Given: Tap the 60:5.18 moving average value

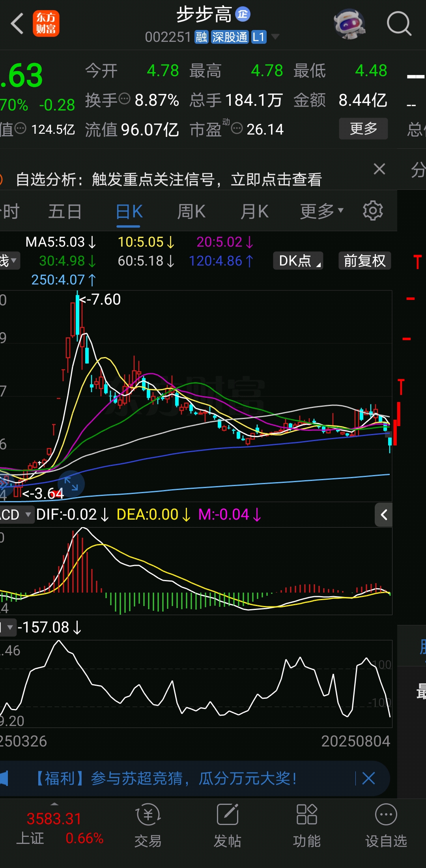Looking at the screenshot, I should click(146, 261).
